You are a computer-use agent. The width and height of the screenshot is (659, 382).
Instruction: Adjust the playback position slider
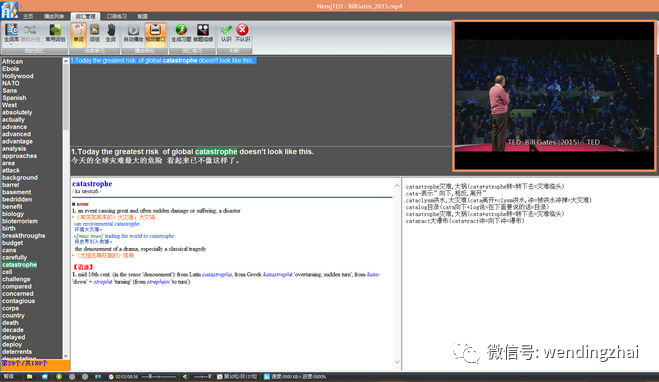coord(159,377)
